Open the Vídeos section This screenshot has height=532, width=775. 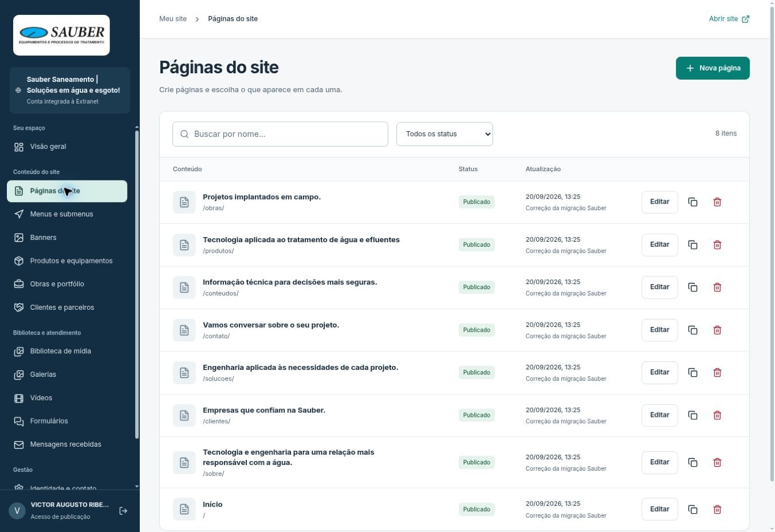[67, 398]
